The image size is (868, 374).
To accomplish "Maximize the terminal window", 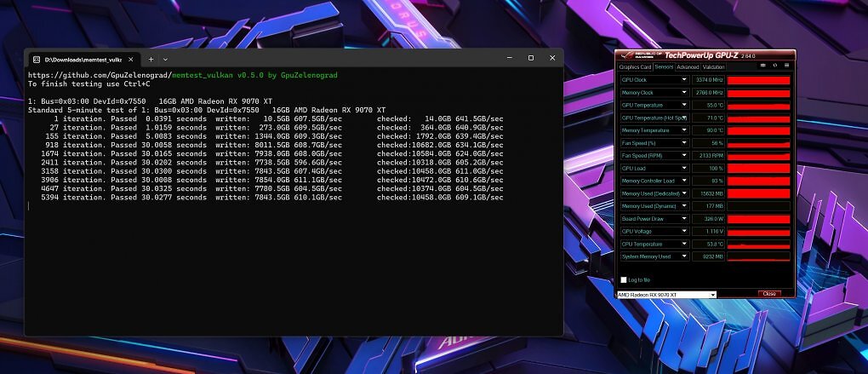I will click(530, 58).
